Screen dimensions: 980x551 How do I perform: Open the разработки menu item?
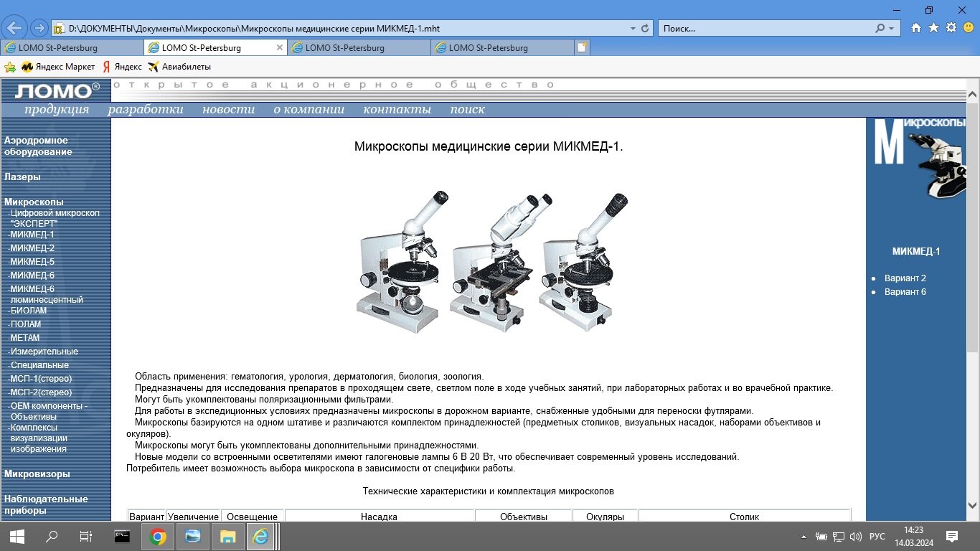pos(146,110)
